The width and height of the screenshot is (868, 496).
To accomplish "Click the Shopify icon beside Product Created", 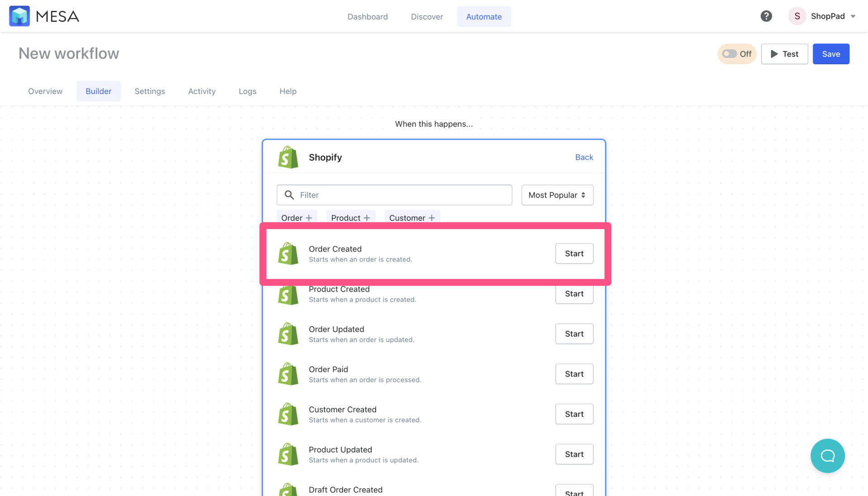I will (288, 294).
